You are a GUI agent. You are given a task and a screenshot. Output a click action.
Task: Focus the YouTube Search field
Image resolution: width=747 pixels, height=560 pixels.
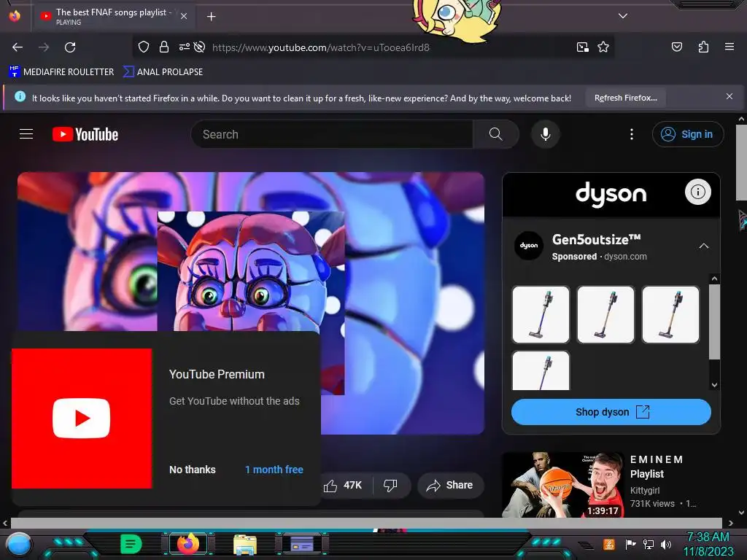332,134
